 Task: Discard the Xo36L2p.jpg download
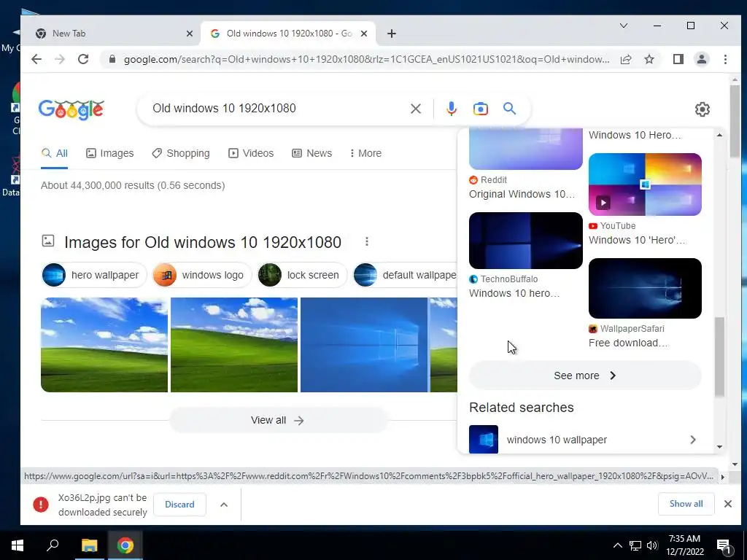tap(179, 505)
